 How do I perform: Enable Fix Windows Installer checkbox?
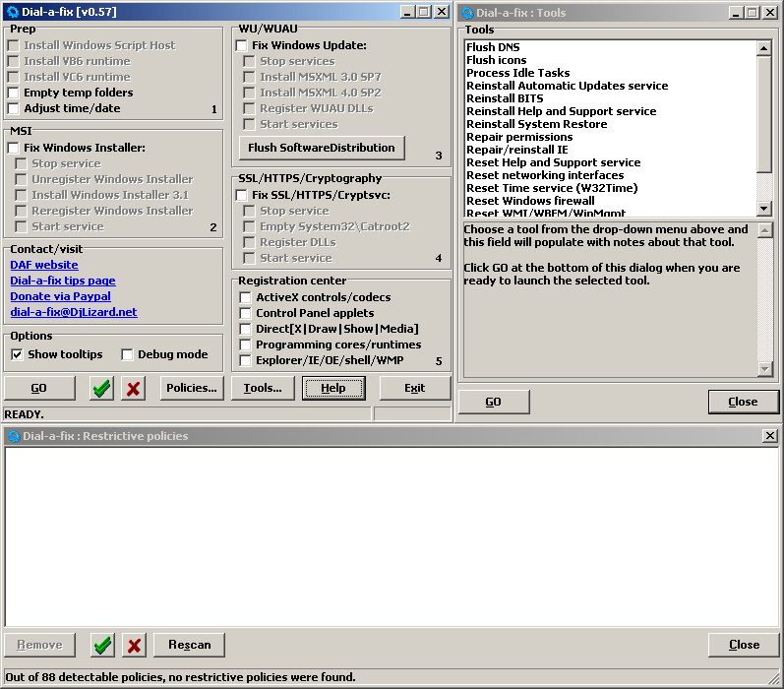[x=14, y=148]
